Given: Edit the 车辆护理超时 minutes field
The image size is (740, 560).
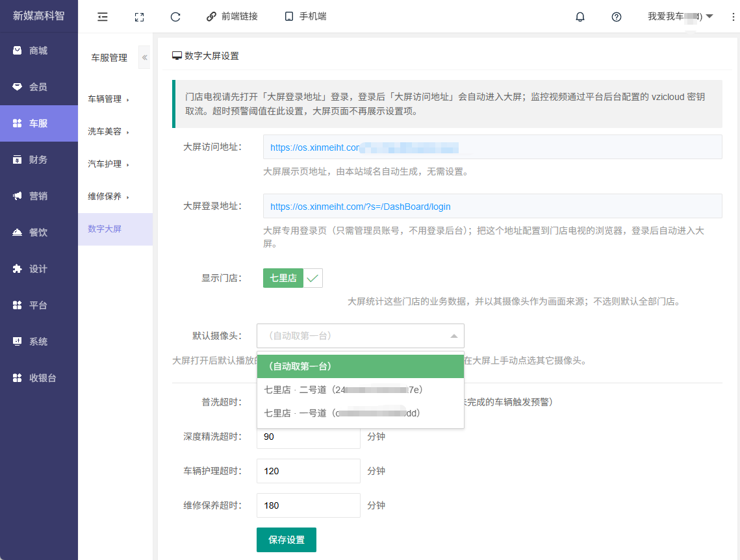Looking at the screenshot, I should point(308,471).
